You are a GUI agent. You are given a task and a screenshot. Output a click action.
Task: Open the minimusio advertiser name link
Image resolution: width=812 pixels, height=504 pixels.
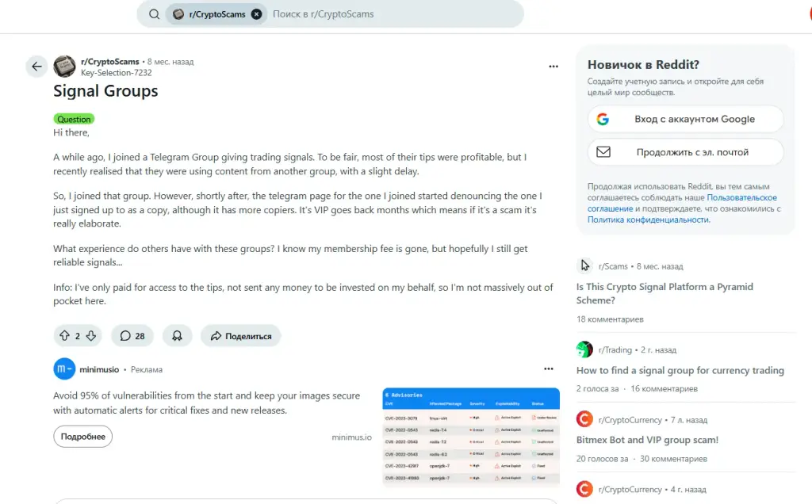(x=99, y=369)
